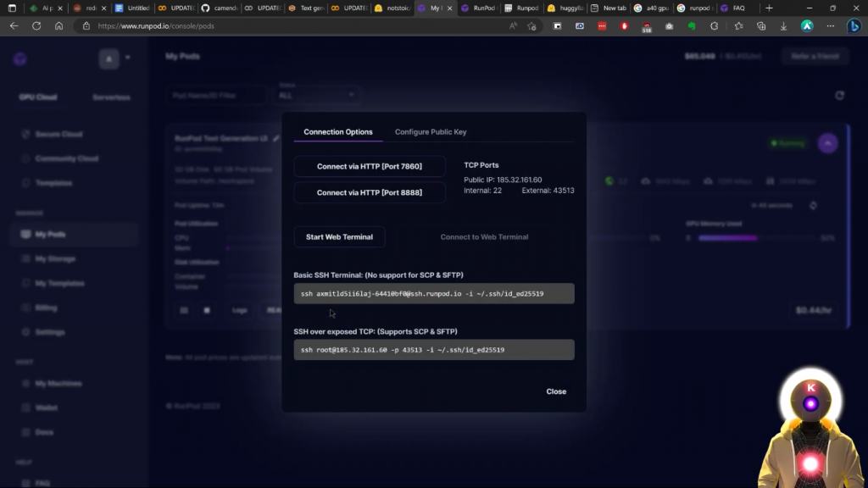Switch to the Text gen tab

306,8
